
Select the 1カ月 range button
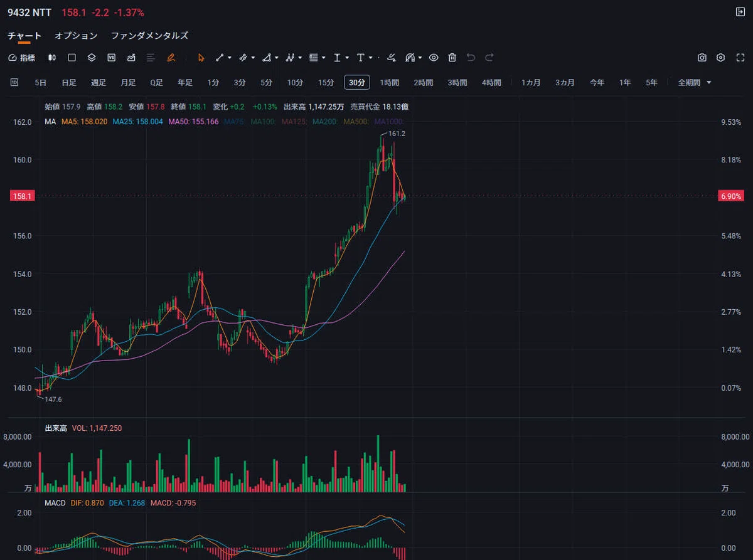coord(531,82)
